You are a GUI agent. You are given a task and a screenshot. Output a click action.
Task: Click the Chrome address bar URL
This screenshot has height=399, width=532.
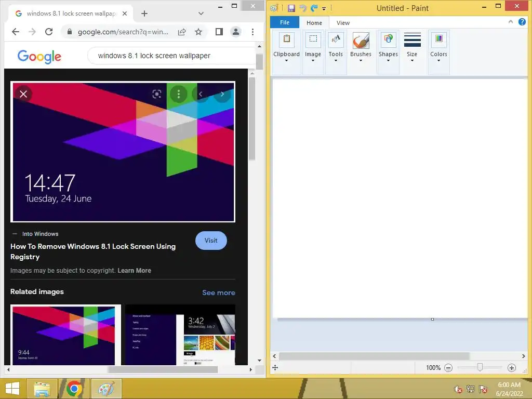click(x=123, y=32)
